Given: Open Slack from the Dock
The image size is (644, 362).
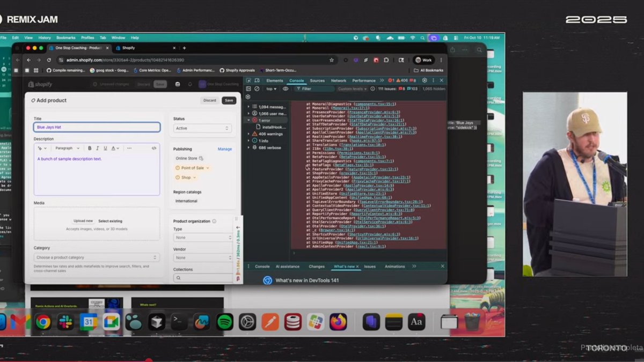Looking at the screenshot, I should [x=65, y=322].
